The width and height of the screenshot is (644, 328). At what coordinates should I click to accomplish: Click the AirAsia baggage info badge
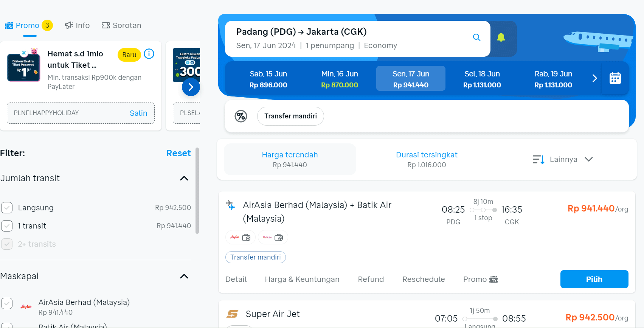tap(241, 238)
